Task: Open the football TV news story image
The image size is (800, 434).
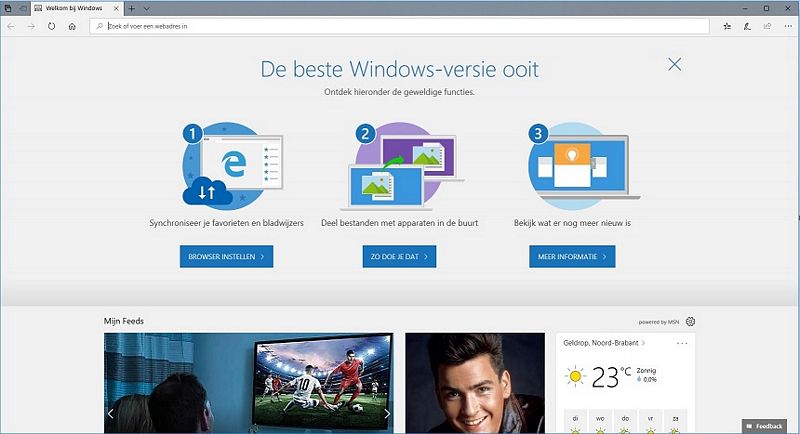Action: [249, 383]
